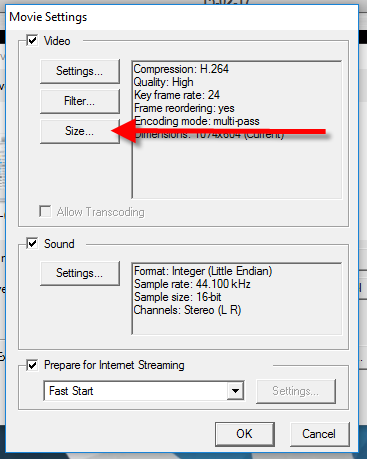
Task: Click the Channels: Stereo (L R) line
Action: pos(187,310)
